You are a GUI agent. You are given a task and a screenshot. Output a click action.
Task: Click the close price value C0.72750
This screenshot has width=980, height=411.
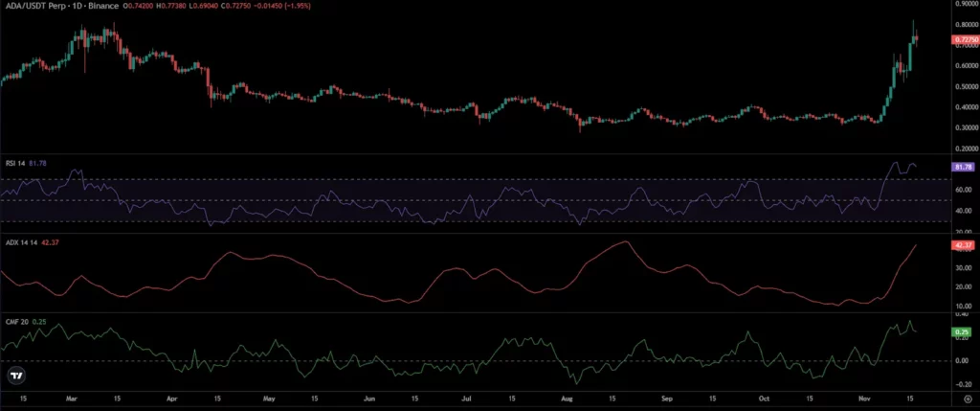click(x=234, y=5)
